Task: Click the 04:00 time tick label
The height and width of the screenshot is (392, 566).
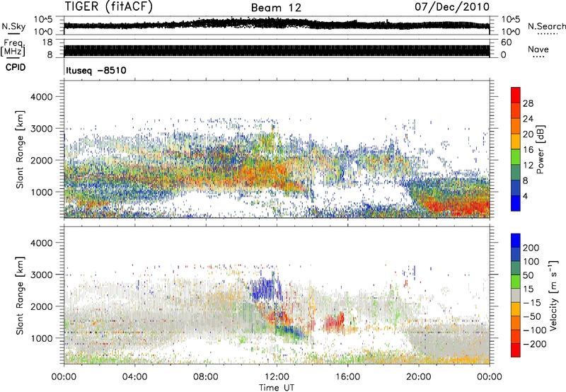Action: 134,377
